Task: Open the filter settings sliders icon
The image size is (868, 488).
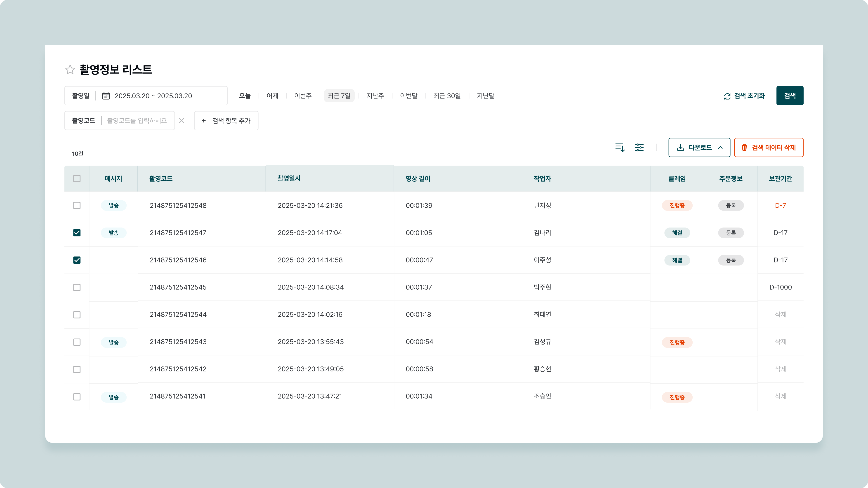Action: [639, 148]
